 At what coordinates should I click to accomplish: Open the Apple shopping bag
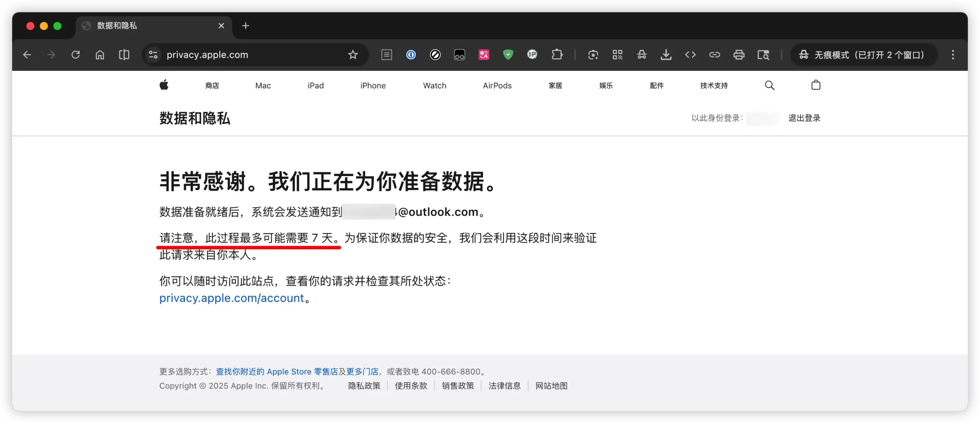tap(816, 85)
